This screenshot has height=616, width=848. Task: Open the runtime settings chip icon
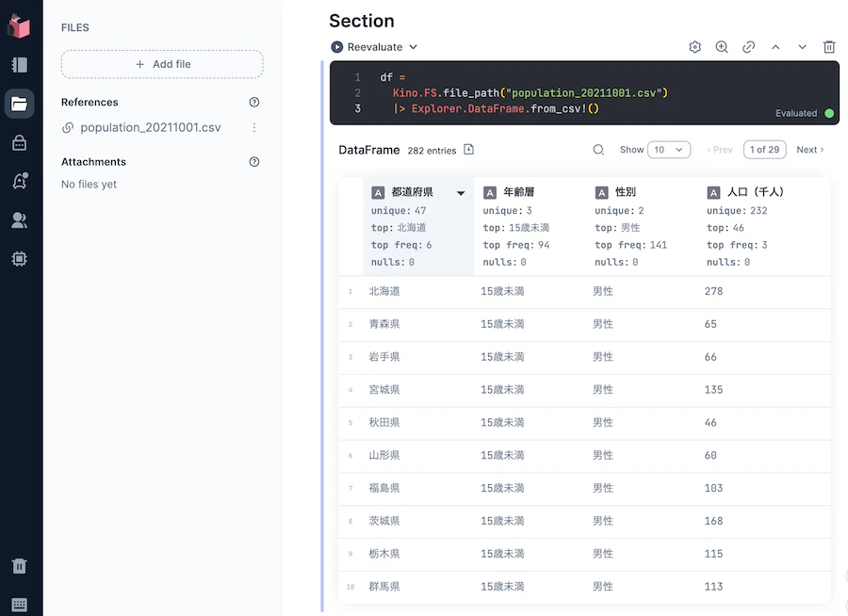20,258
